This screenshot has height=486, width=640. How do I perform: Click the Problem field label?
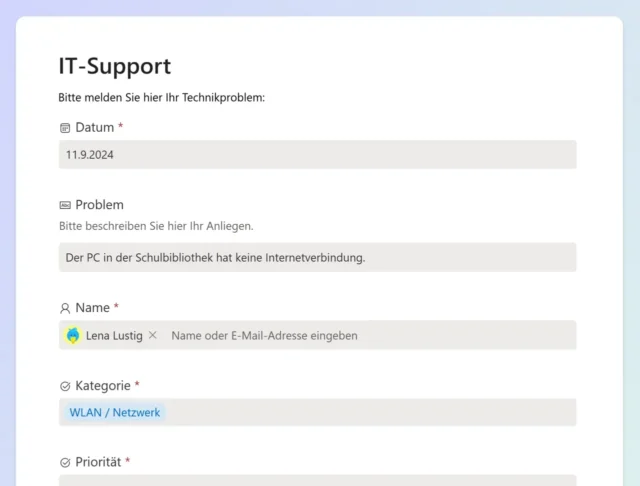point(99,205)
